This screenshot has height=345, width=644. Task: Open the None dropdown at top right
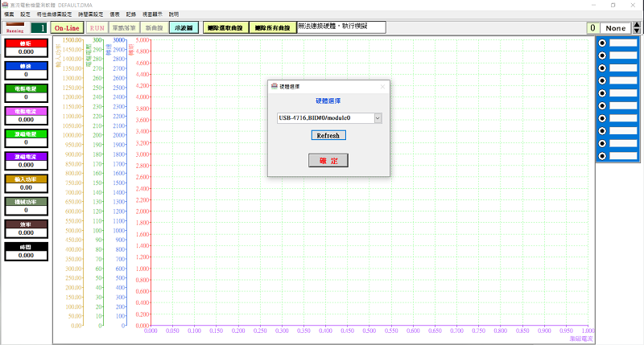click(x=616, y=27)
